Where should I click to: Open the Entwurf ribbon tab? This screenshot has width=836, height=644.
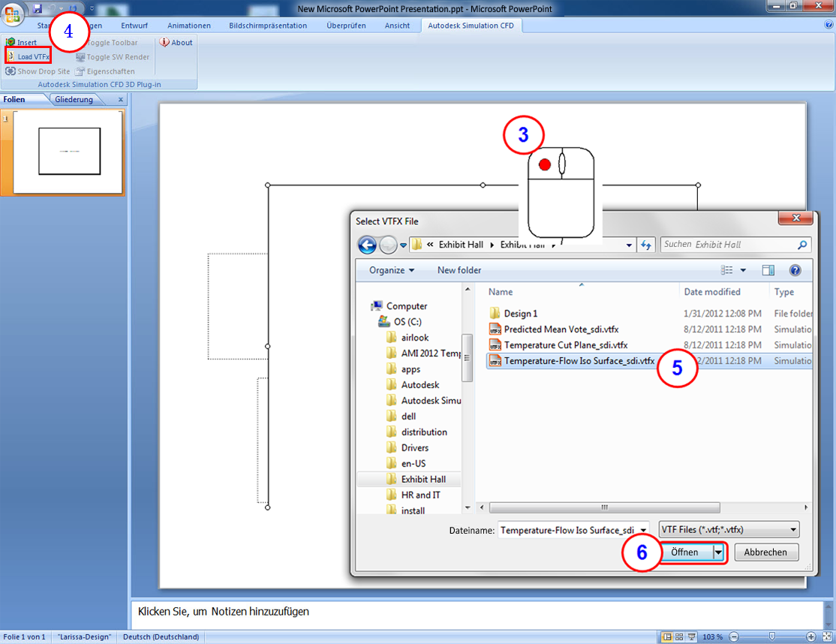(x=134, y=25)
